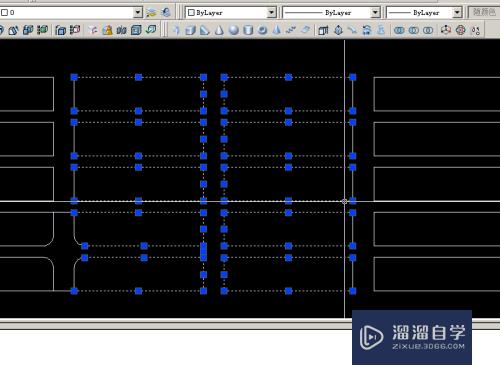Select the Extrude tool
This screenshot has height=375, width=500.
(323, 30)
